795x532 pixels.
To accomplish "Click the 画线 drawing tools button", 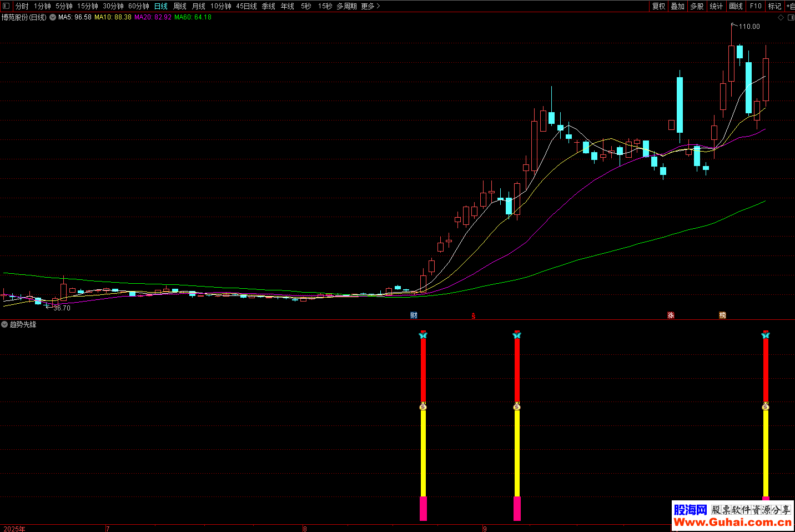I will click(x=736, y=6).
